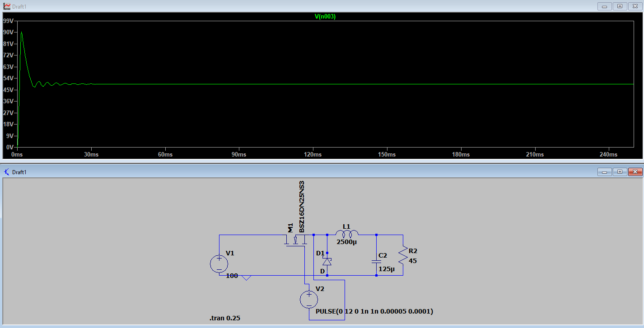Image resolution: width=644 pixels, height=328 pixels.
Task: Click the waveform overshoot peak near 90V
Action: click(x=21, y=32)
